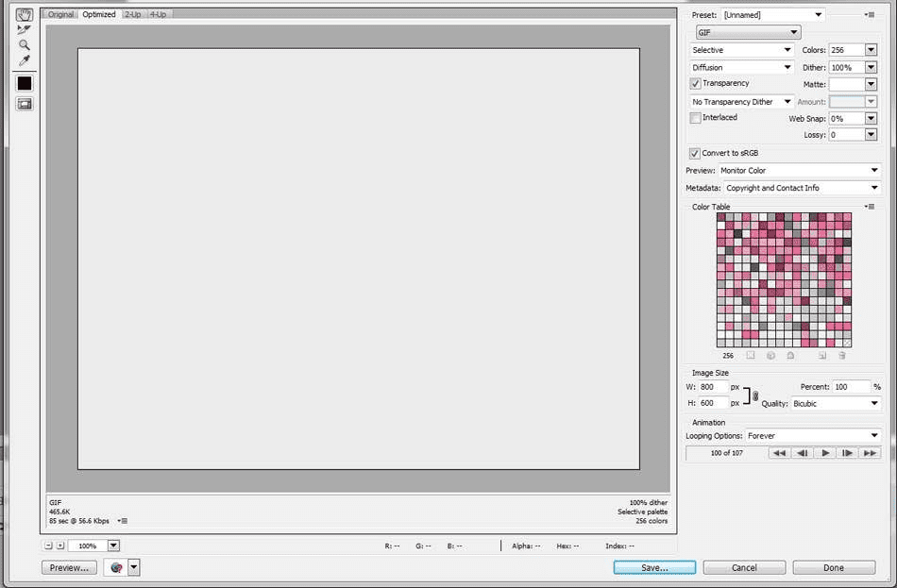The image size is (897, 588).
Task: Select the Zoom tool
Action: click(24, 44)
